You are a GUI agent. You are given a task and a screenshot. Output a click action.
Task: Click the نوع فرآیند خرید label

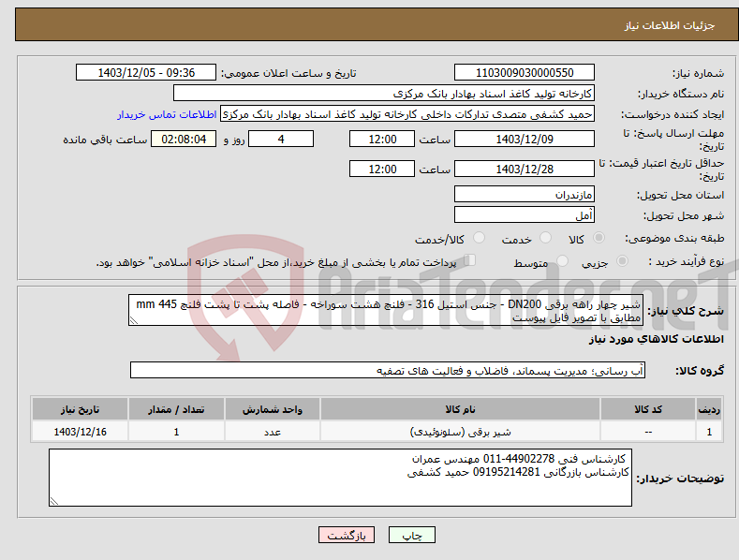click(687, 261)
